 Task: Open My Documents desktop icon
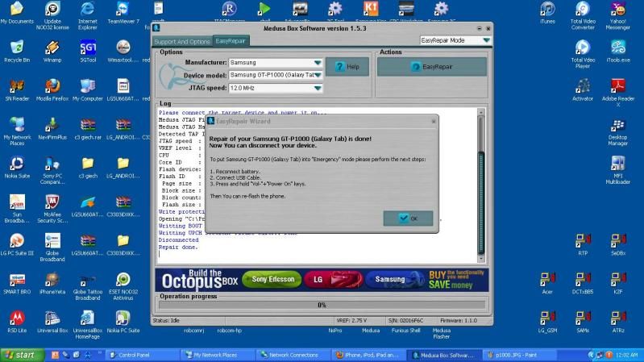pos(17,13)
